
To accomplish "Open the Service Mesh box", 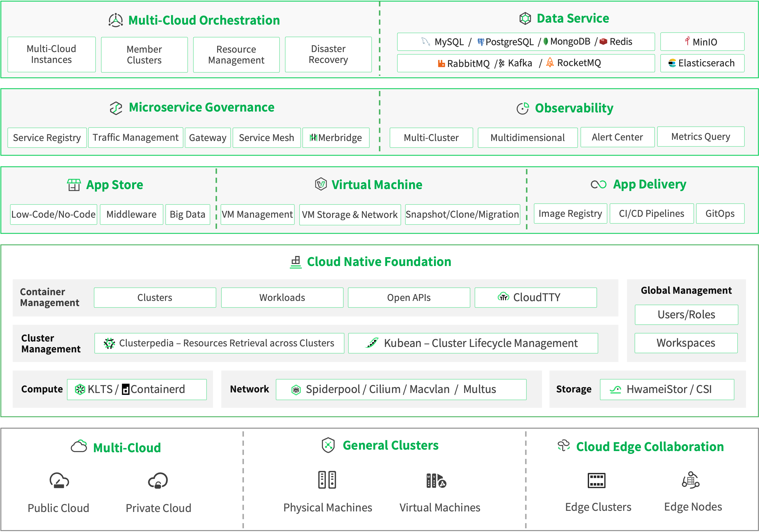I will coord(267,138).
